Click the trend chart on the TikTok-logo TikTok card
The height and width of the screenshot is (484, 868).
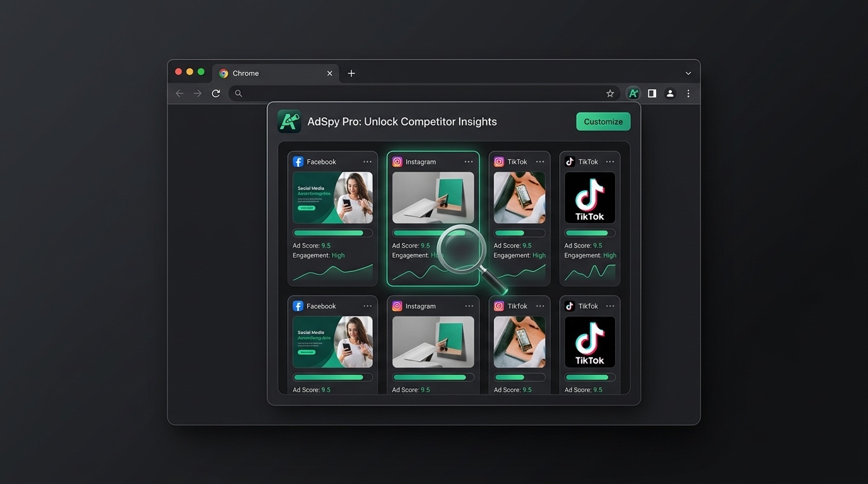click(x=590, y=272)
